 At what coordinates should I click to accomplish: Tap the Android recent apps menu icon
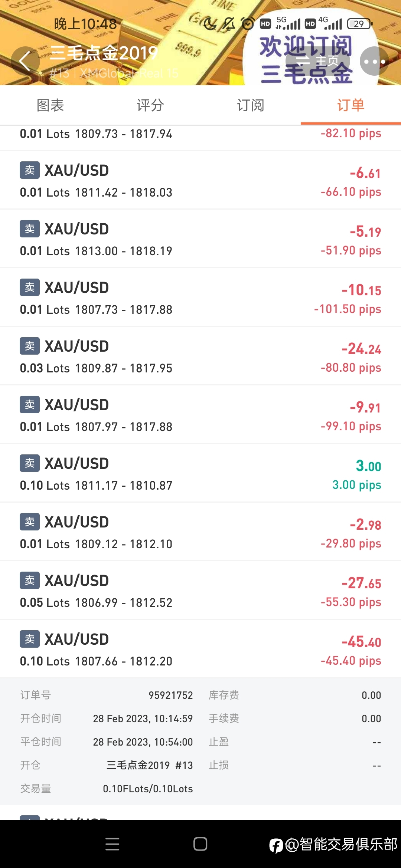[x=113, y=844]
